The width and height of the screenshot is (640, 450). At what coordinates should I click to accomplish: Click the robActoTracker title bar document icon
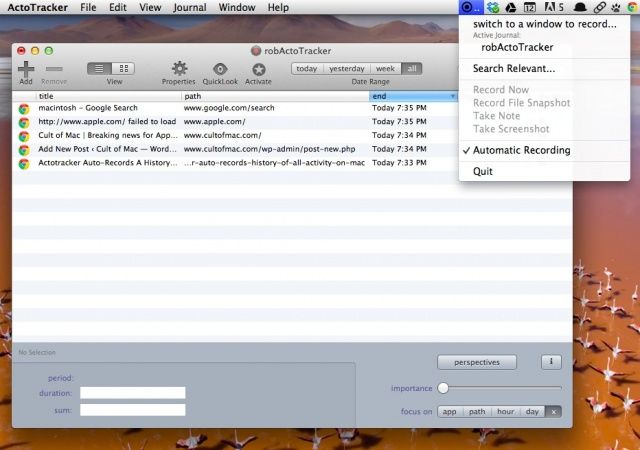coord(256,51)
